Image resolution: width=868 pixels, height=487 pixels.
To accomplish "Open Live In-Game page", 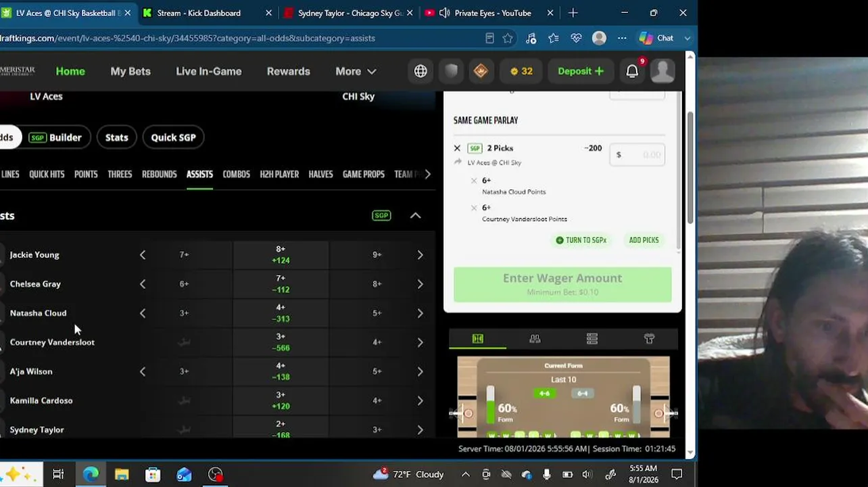I will [208, 71].
